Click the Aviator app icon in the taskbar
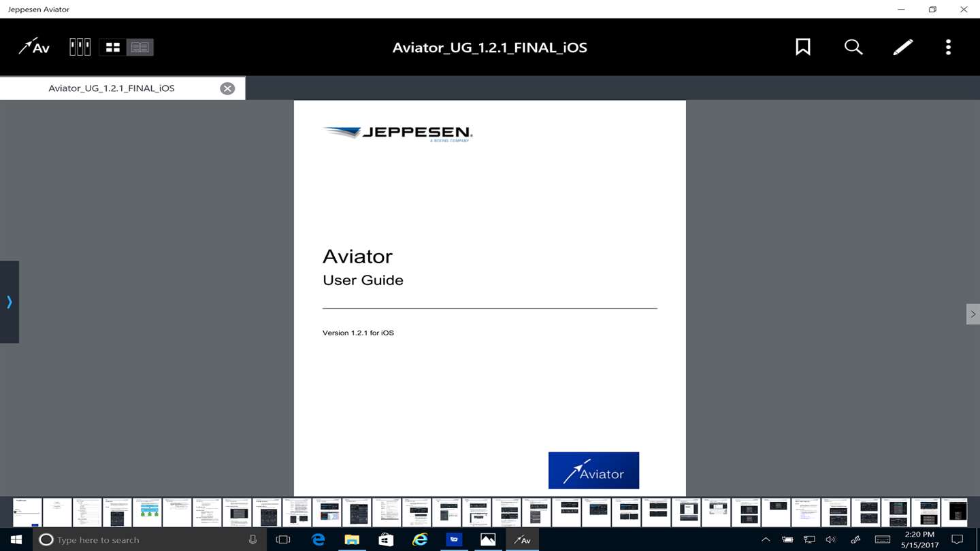 coord(522,539)
